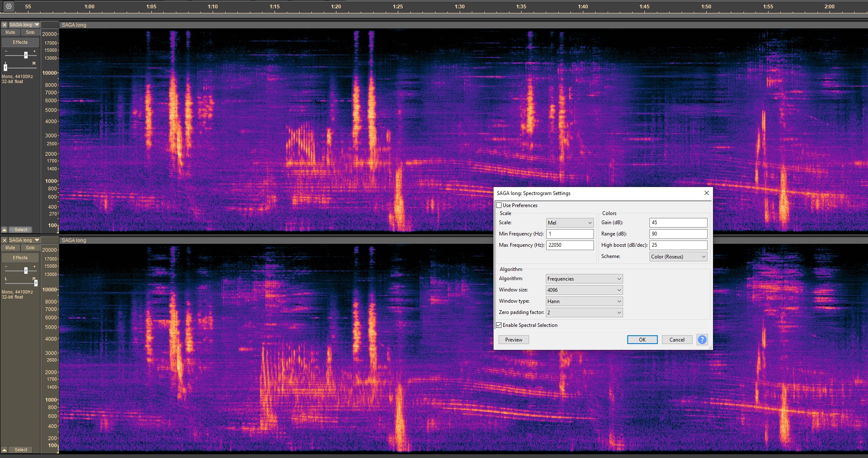Viewport: 868px width, 458px height.
Task: Collapse the lower track with the arrow icon
Action: pyautogui.click(x=4, y=450)
